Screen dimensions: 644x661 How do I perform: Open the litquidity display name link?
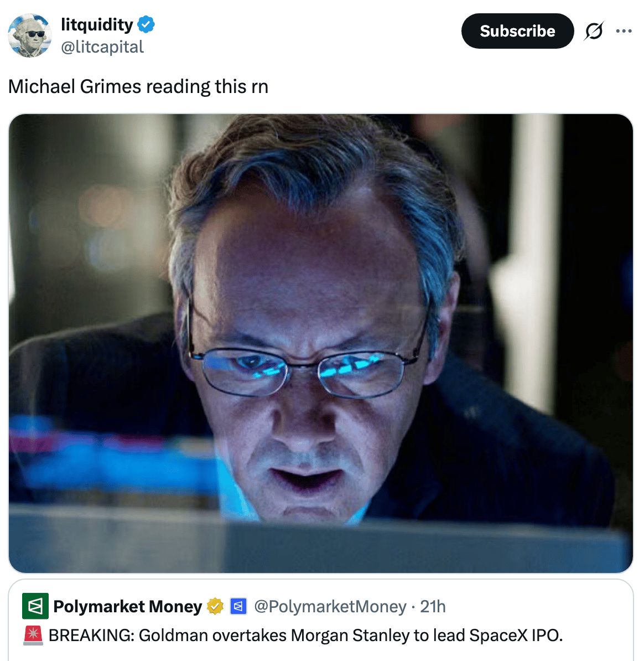coord(97,24)
